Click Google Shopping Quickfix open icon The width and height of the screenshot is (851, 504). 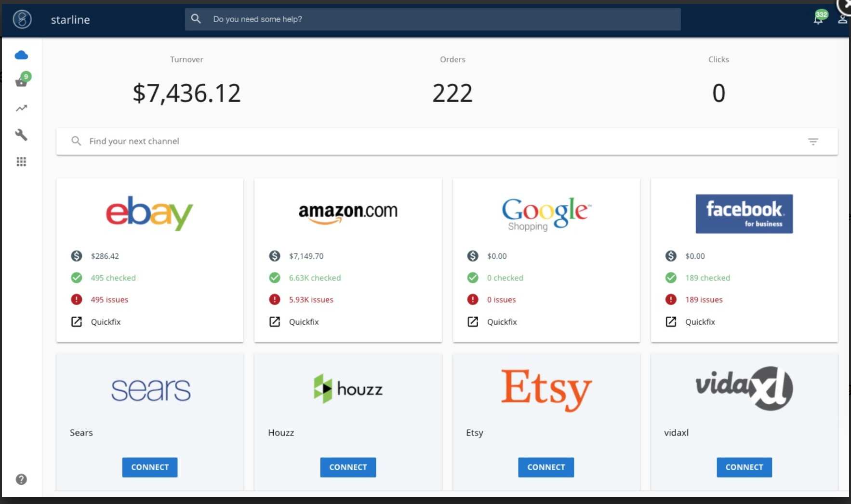pos(473,322)
